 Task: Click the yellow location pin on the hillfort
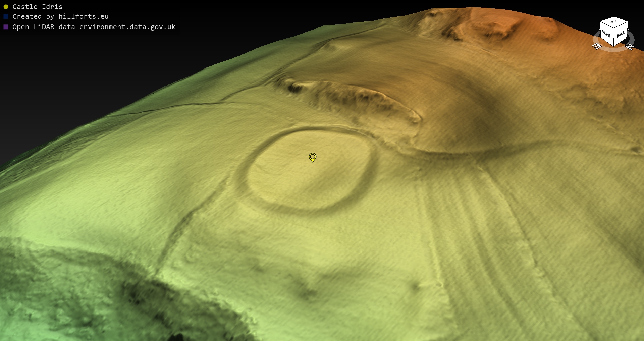click(x=312, y=157)
